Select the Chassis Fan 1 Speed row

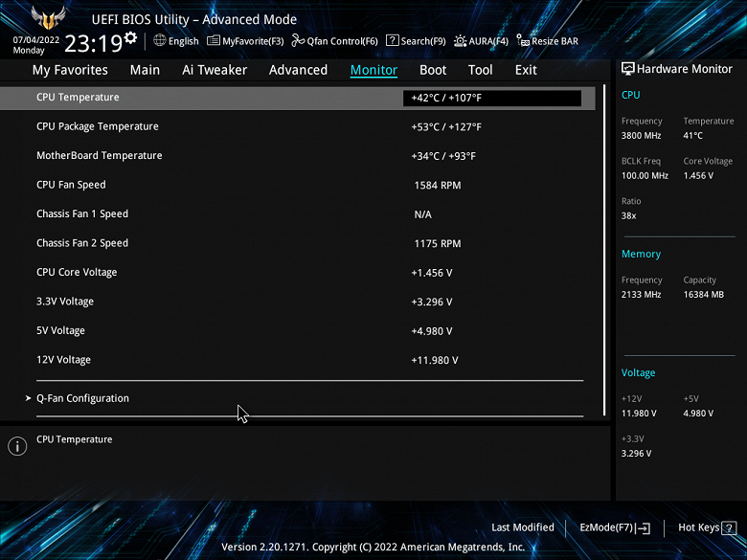coord(298,213)
